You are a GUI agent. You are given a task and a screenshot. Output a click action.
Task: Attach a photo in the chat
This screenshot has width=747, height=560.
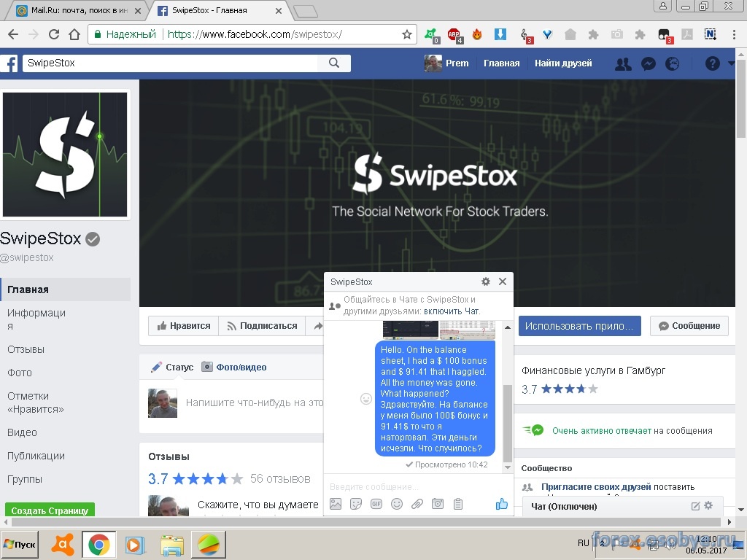pos(336,504)
